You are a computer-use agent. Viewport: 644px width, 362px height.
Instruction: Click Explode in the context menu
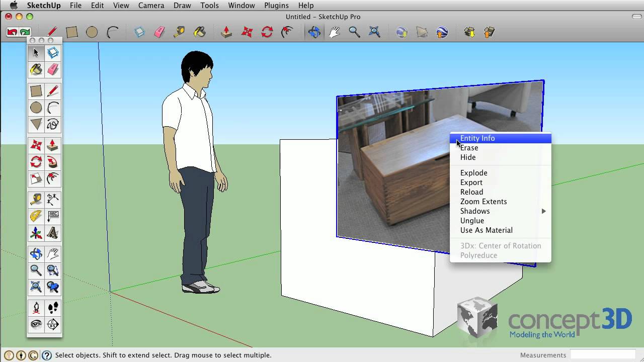473,173
